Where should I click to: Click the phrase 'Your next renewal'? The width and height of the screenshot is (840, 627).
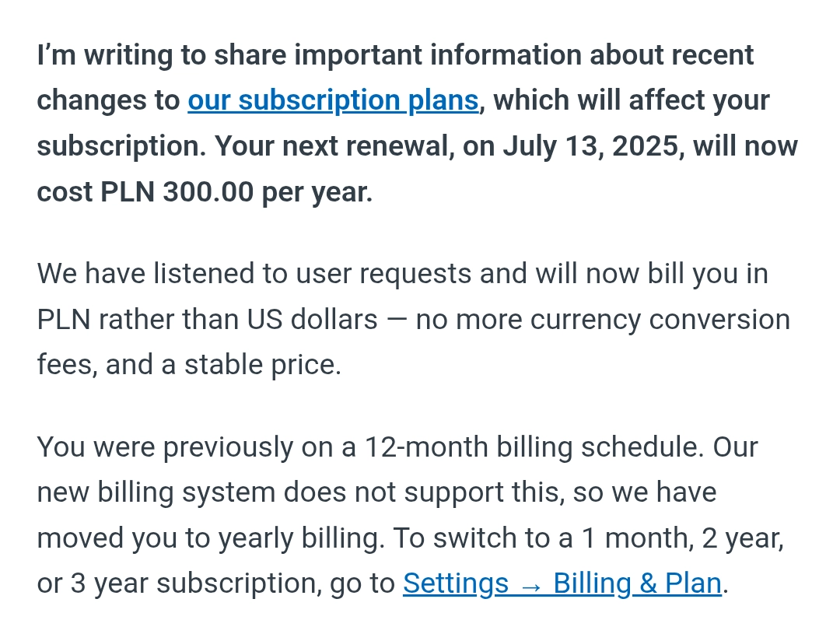pyautogui.click(x=334, y=146)
